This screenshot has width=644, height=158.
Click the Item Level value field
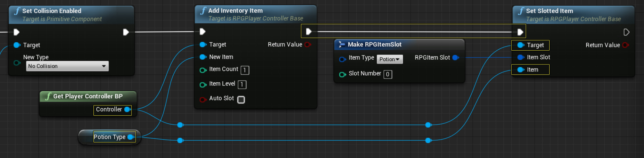click(x=242, y=84)
